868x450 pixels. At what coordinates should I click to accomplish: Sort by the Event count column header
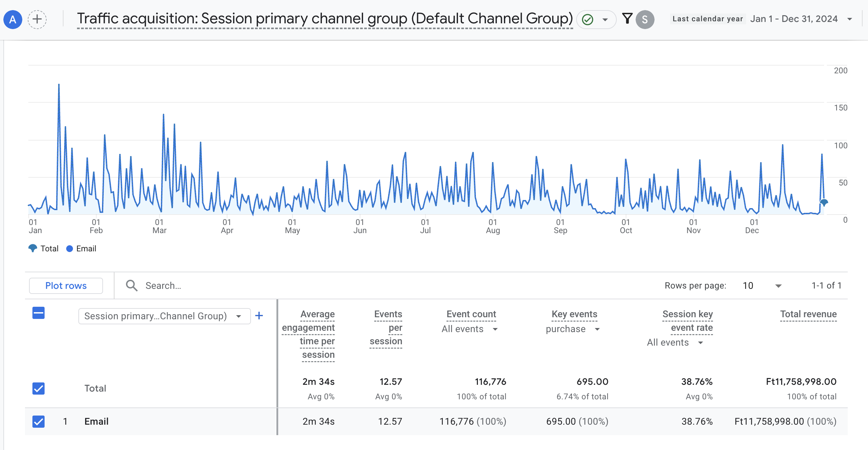point(471,314)
